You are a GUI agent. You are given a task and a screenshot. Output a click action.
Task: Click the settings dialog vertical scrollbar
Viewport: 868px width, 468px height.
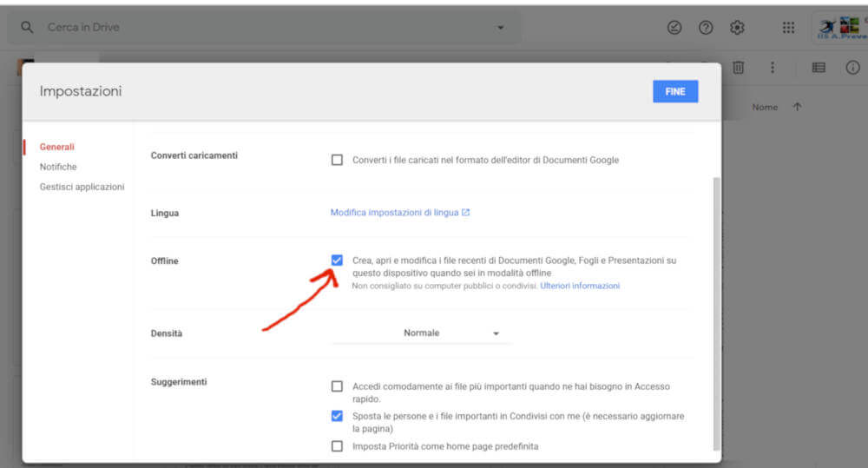click(x=716, y=313)
